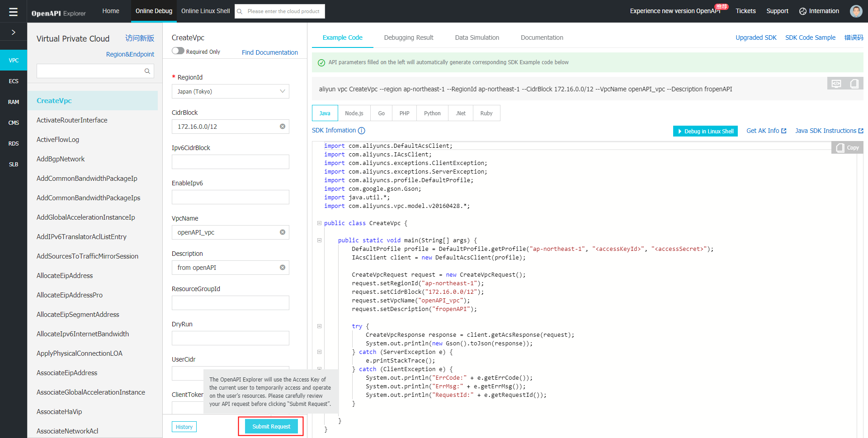Select the .Net language tab

click(461, 113)
